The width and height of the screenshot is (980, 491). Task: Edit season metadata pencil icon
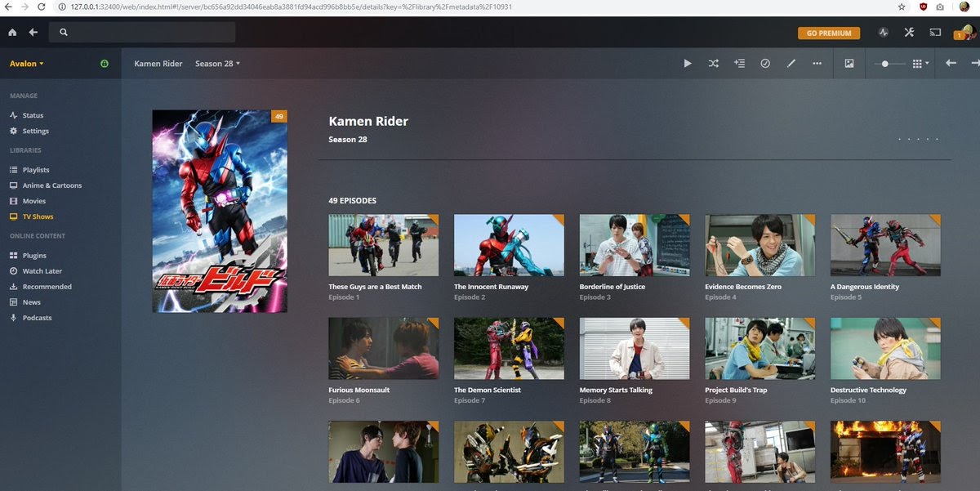click(791, 63)
